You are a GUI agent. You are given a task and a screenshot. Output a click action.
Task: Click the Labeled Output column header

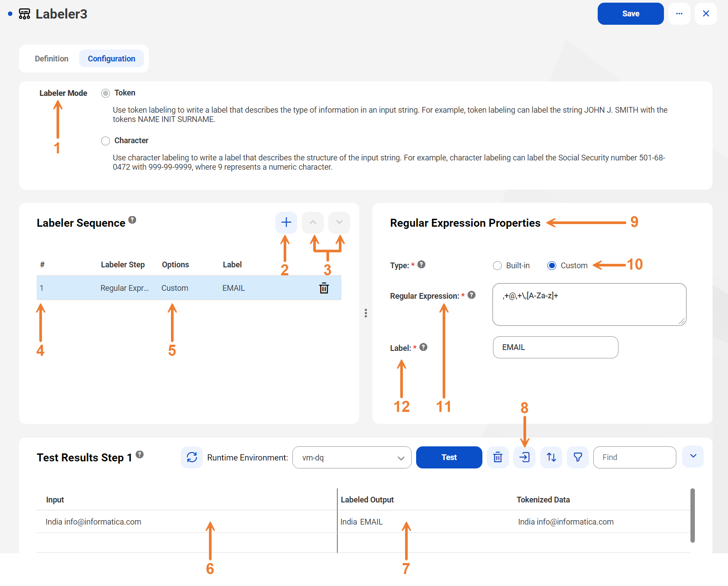367,500
